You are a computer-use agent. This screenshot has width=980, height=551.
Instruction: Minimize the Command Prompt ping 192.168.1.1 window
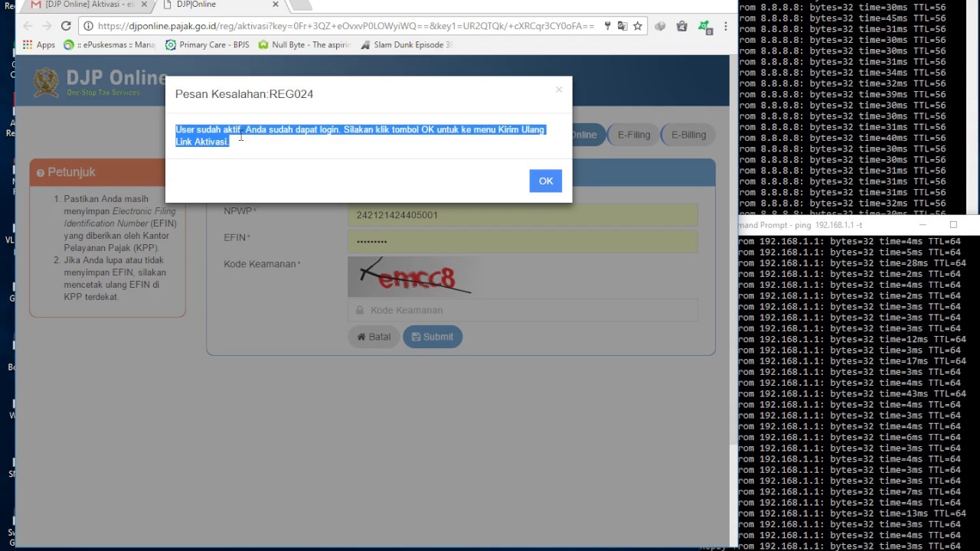pyautogui.click(x=922, y=225)
